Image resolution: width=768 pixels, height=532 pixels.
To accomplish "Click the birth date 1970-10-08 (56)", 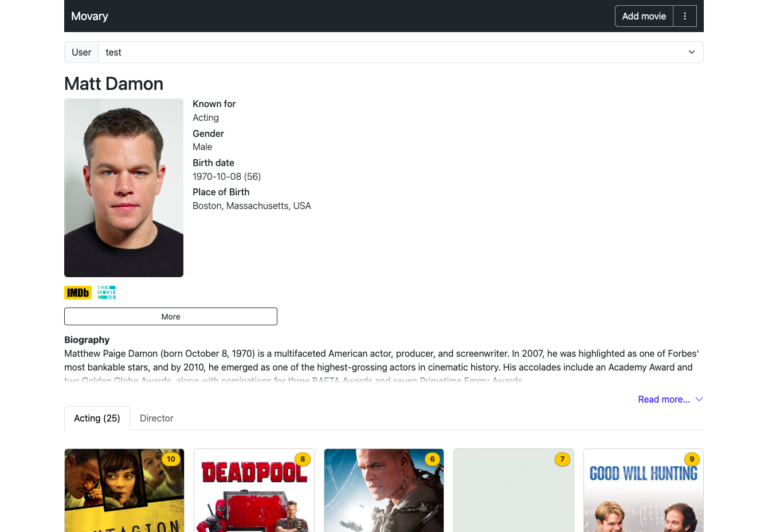I will 227,176.
